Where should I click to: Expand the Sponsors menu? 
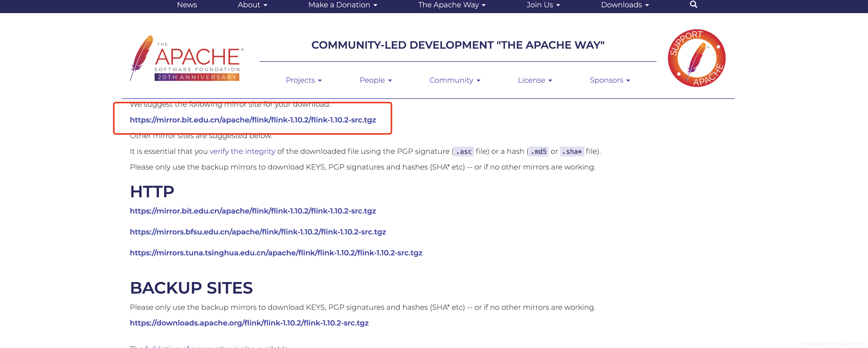tap(610, 80)
